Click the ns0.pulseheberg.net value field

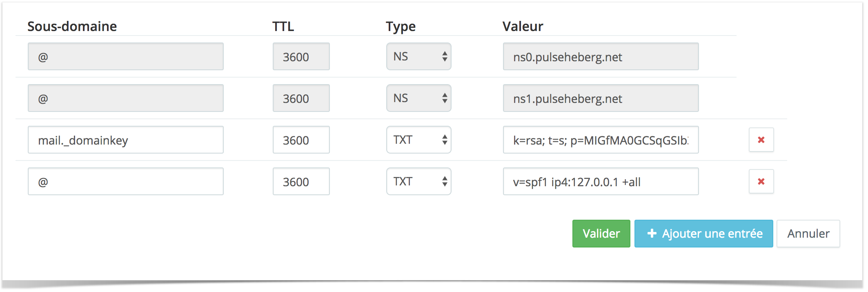coord(601,56)
